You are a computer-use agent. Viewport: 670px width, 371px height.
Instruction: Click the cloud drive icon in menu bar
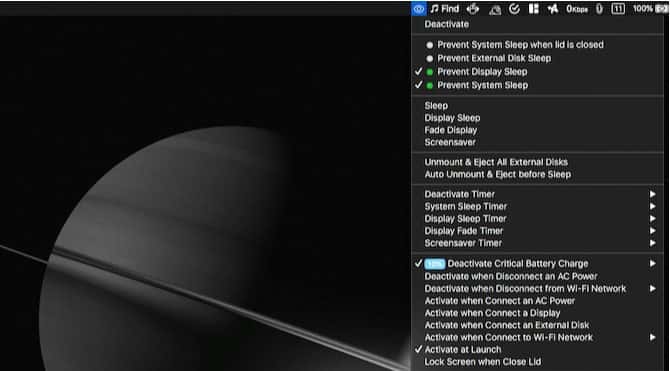[495, 9]
